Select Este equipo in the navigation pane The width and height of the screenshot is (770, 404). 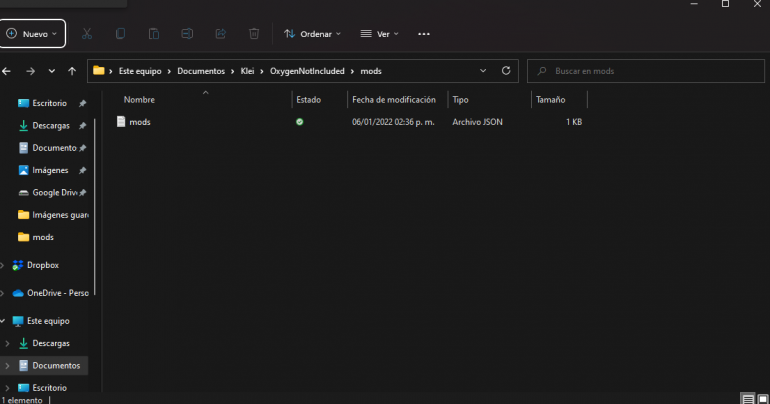click(48, 321)
